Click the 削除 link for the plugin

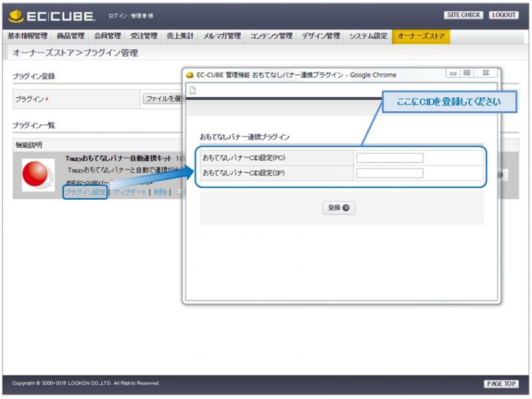tap(161, 193)
